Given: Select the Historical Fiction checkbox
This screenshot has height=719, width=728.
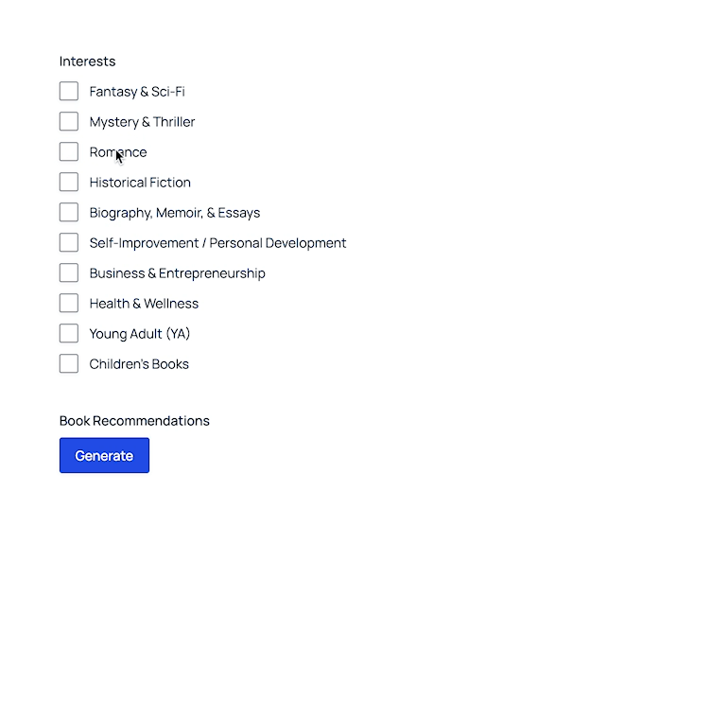Looking at the screenshot, I should [69, 182].
